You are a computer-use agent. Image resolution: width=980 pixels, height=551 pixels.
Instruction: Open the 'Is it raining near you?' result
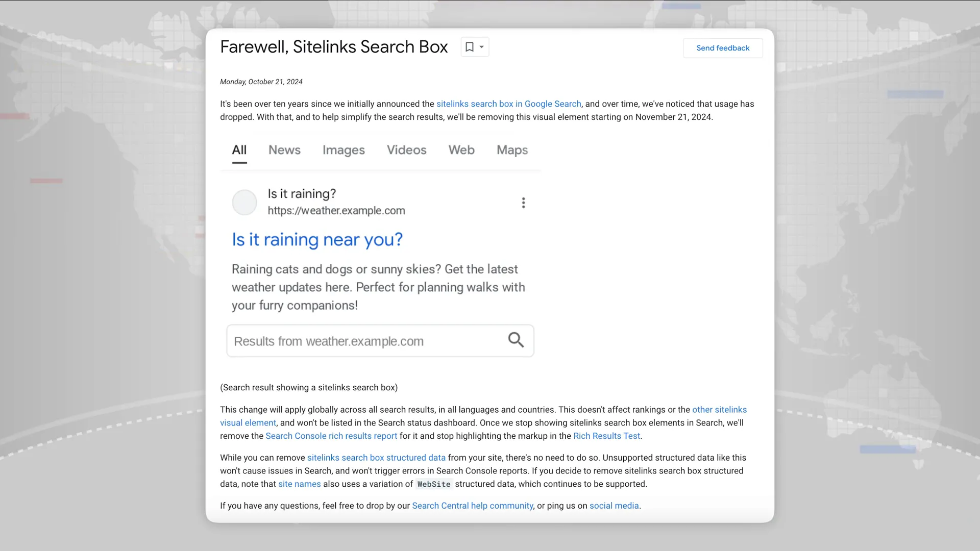[x=317, y=239]
